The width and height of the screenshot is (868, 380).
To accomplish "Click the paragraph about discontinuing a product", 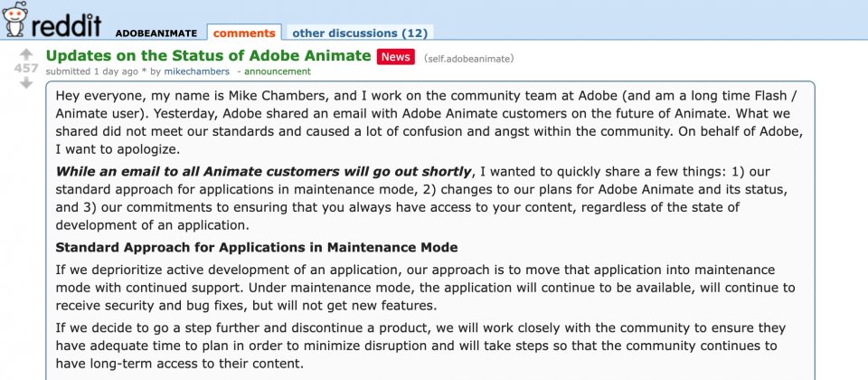I will (425, 346).
